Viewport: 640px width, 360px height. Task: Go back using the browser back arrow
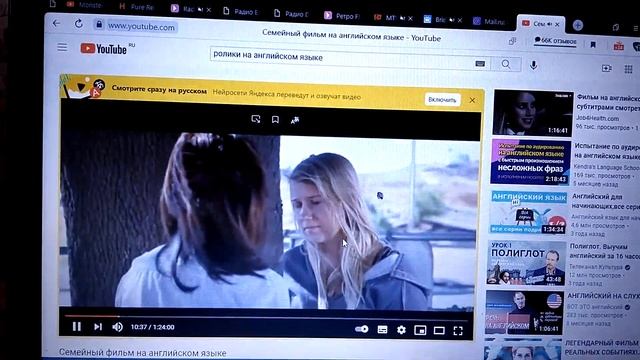[x=56, y=24]
